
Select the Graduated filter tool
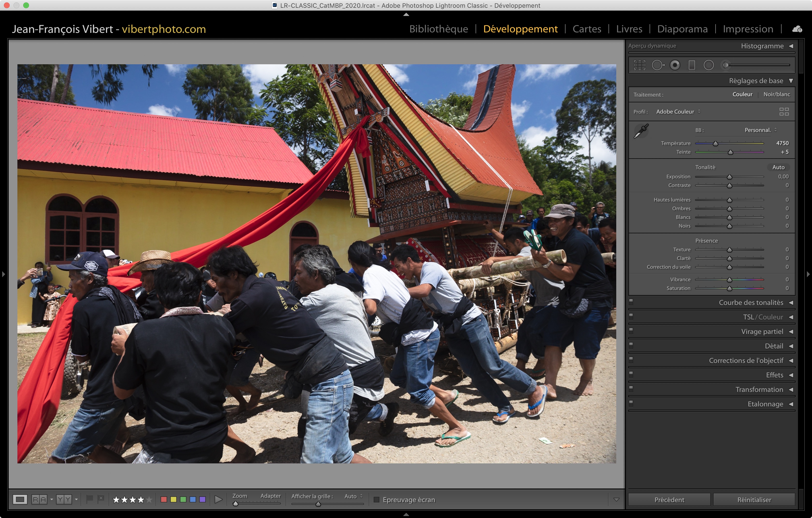[x=692, y=65]
